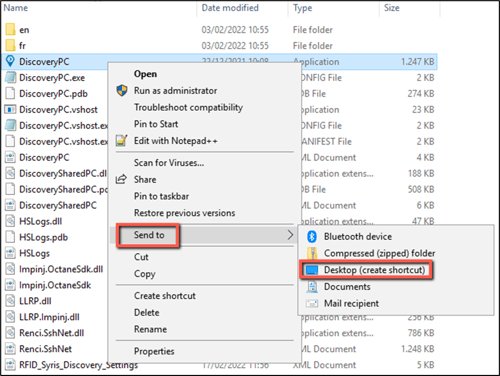Sort files by Name column header
The width and height of the screenshot is (500, 376).
pyautogui.click(x=16, y=8)
